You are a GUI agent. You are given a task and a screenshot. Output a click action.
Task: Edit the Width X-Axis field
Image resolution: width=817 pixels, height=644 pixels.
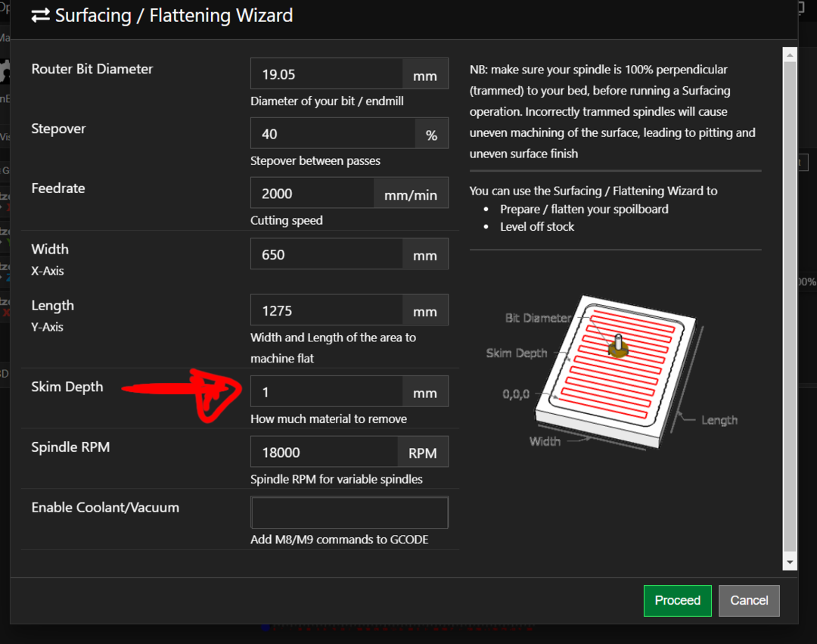326,254
